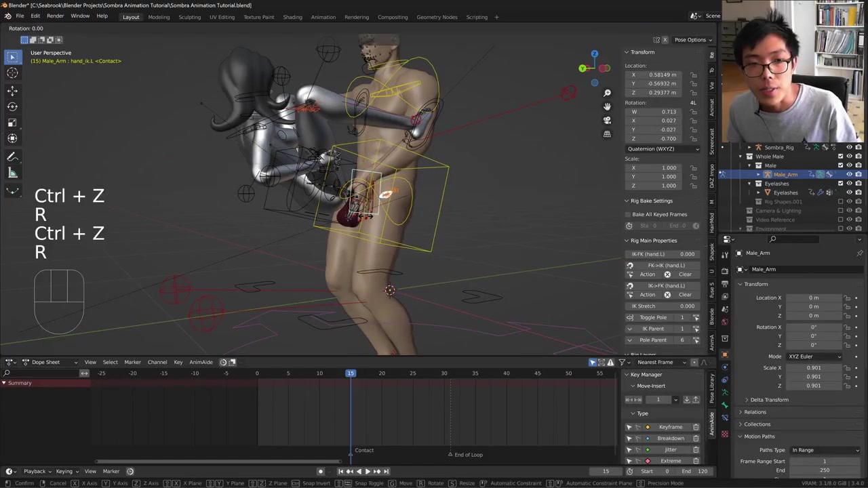Switch to the Sculpting workspace tab
This screenshot has height=488, width=868.
(189, 17)
